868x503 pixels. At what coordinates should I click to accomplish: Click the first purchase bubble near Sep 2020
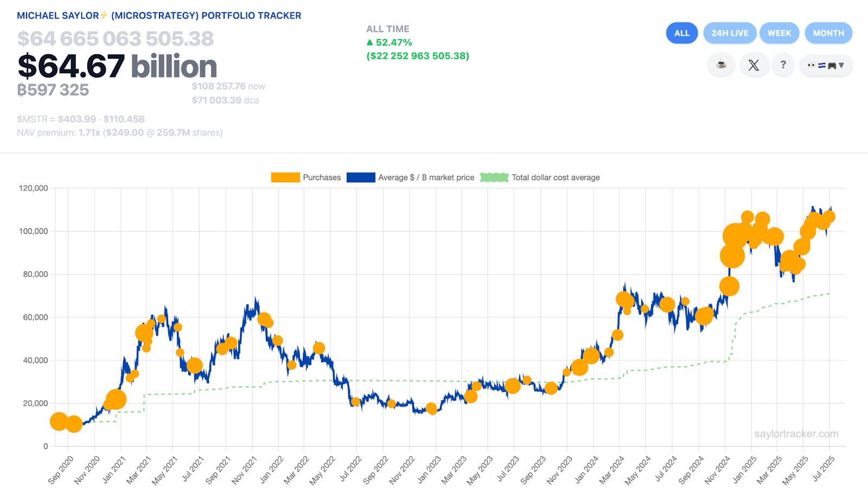(59, 421)
